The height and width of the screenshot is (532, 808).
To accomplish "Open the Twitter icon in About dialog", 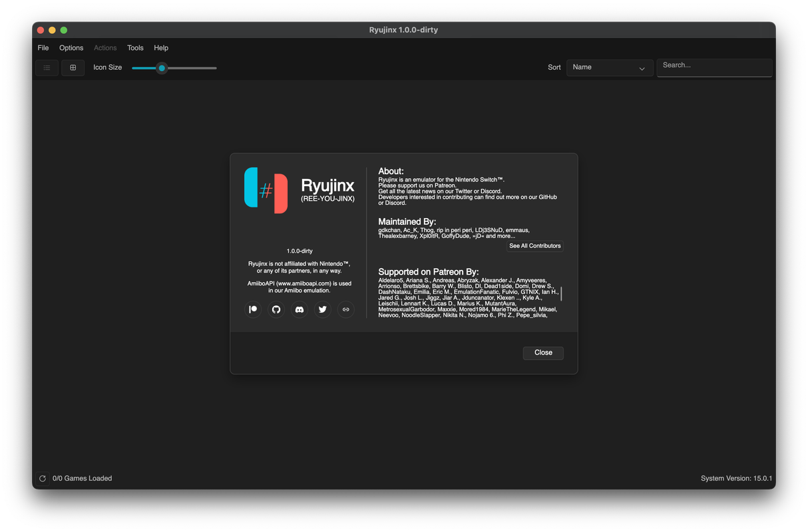I will click(x=323, y=309).
